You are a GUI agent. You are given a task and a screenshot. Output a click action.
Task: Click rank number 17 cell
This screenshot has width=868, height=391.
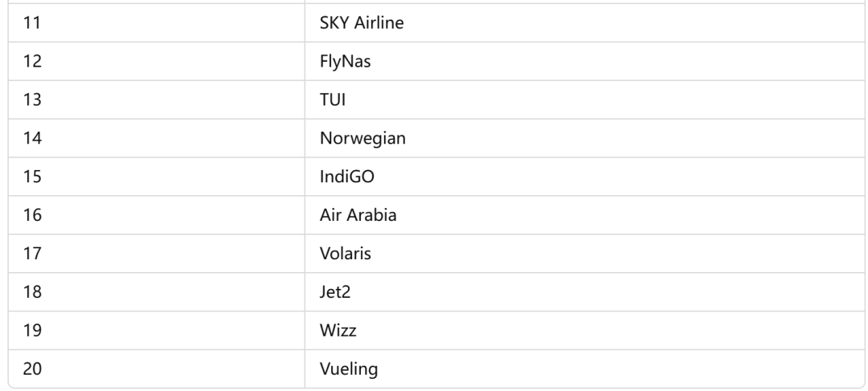click(157, 253)
